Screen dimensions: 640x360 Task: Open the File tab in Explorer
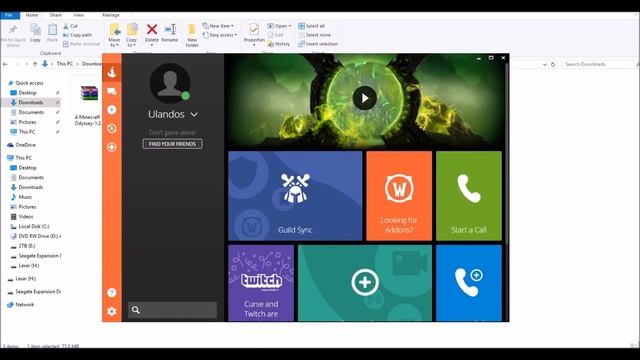(9, 15)
